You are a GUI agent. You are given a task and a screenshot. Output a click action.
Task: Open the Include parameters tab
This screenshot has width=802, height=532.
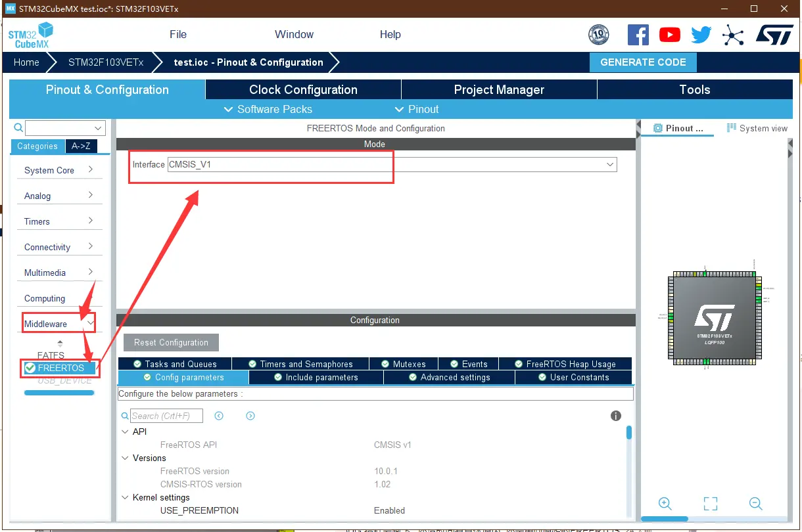[x=316, y=378]
